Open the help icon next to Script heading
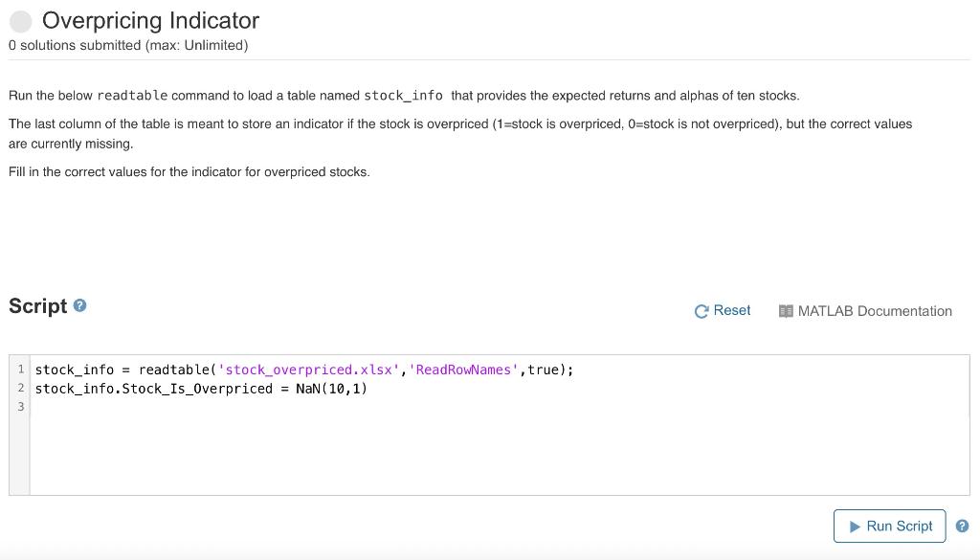 click(x=80, y=306)
